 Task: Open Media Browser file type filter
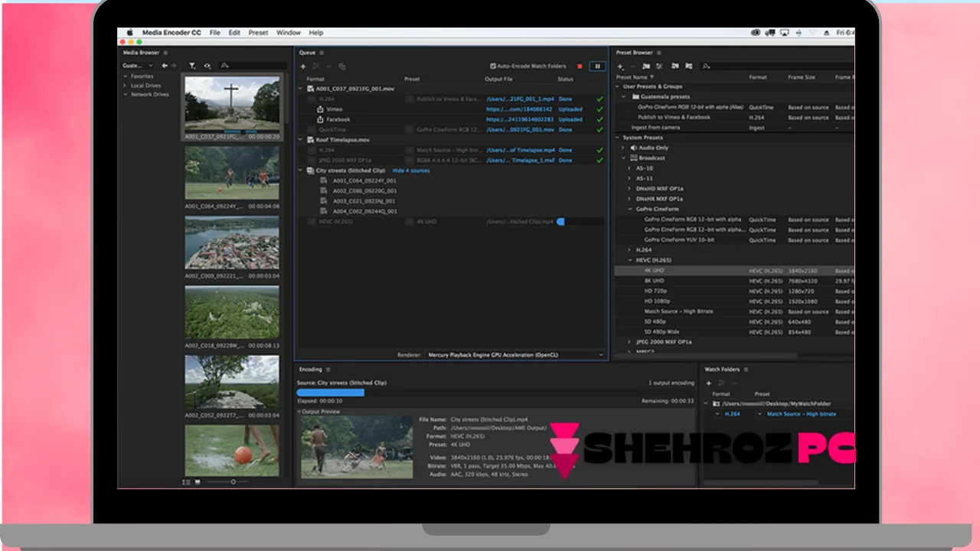tap(193, 66)
